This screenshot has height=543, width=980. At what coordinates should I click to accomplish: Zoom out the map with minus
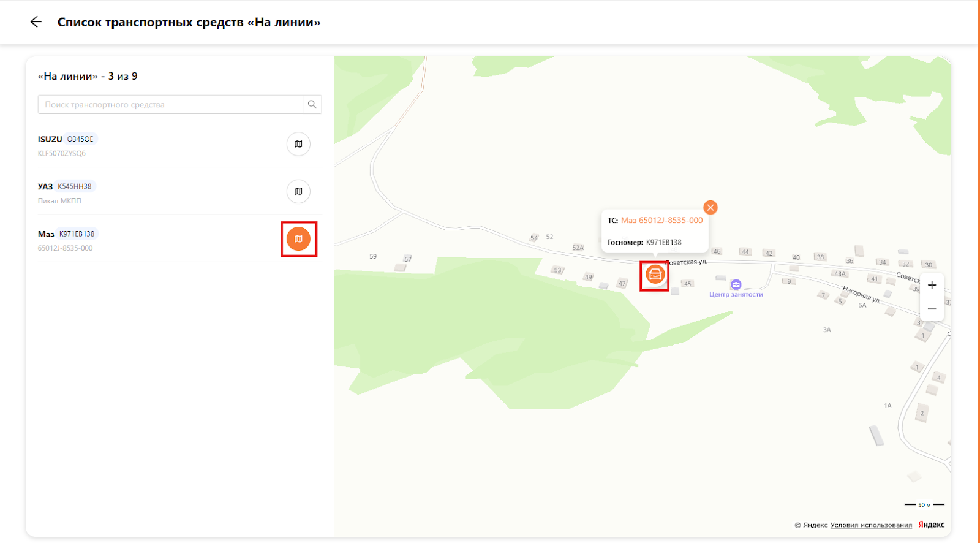(932, 309)
